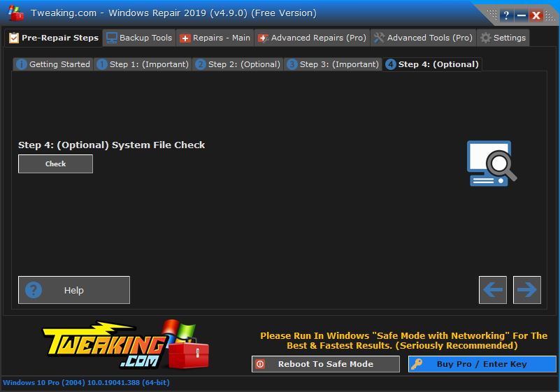Open the Repairs - Main tab
Screen dimensions: 560x392
(215, 38)
